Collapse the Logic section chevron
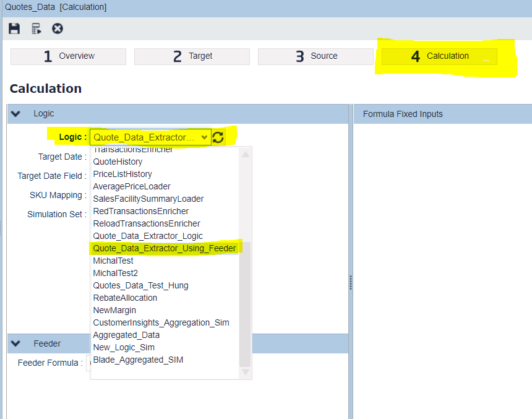The height and width of the screenshot is (419, 532). click(16, 114)
